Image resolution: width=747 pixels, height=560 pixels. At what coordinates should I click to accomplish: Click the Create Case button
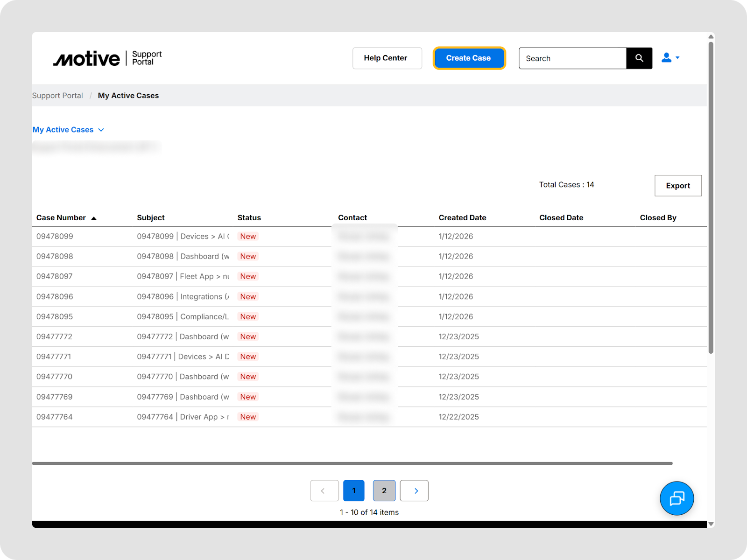[x=468, y=58]
